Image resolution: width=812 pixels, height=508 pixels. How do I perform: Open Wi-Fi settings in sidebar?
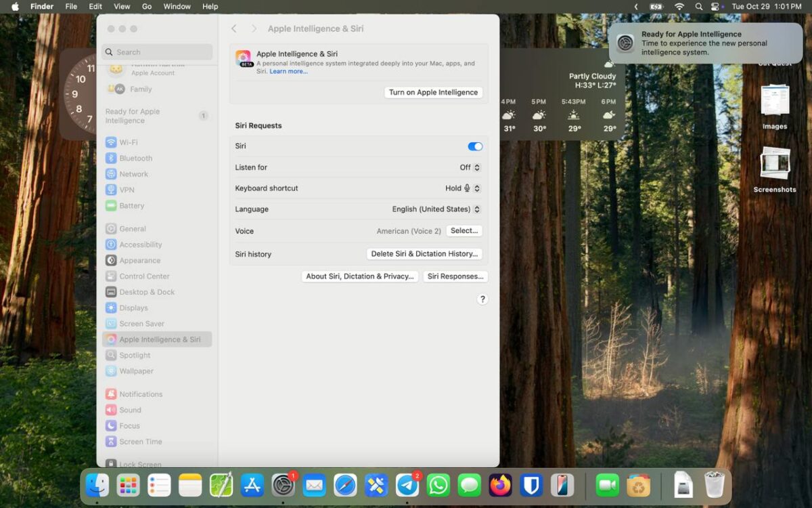point(128,142)
